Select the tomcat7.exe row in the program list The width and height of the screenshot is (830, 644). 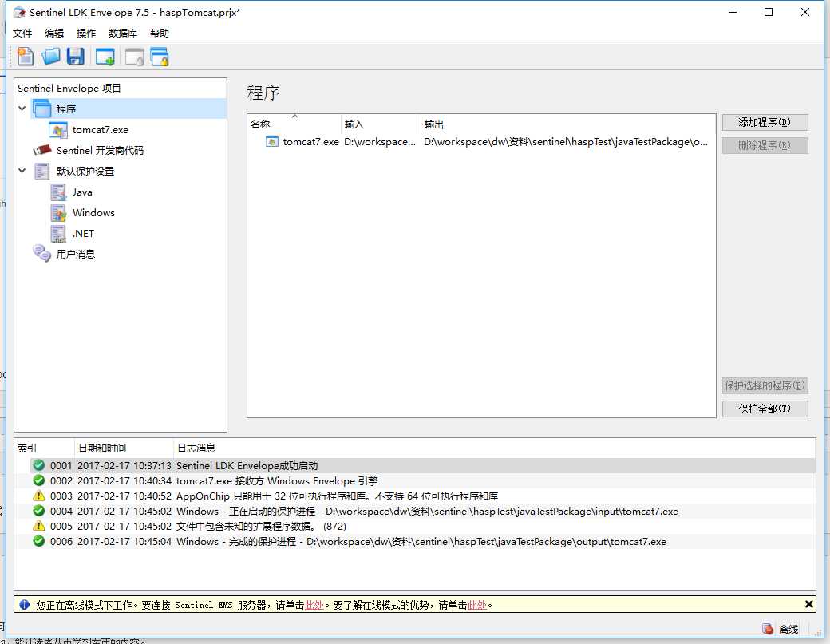pyautogui.click(x=481, y=142)
